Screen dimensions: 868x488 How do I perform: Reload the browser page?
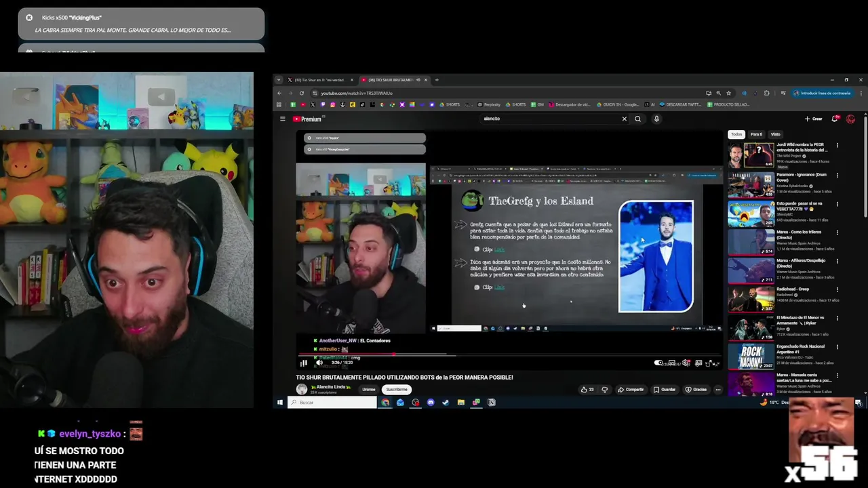[x=302, y=93]
